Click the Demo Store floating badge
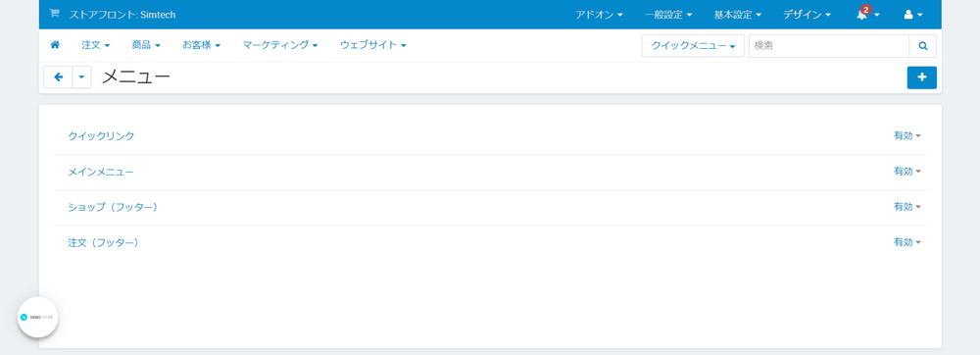This screenshot has width=980, height=355. click(37, 317)
